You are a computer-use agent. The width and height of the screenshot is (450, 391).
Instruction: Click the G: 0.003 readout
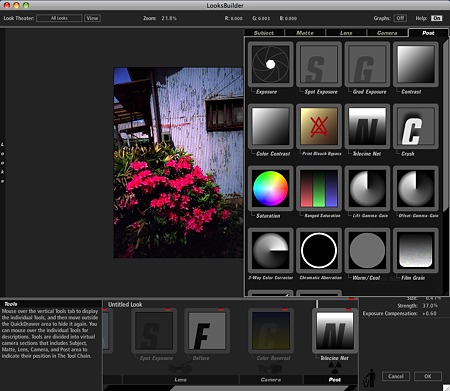tap(261, 18)
